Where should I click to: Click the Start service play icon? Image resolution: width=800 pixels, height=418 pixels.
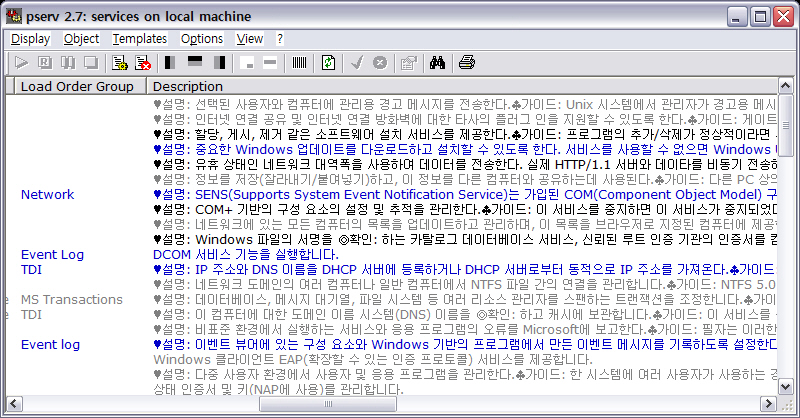tap(21, 63)
